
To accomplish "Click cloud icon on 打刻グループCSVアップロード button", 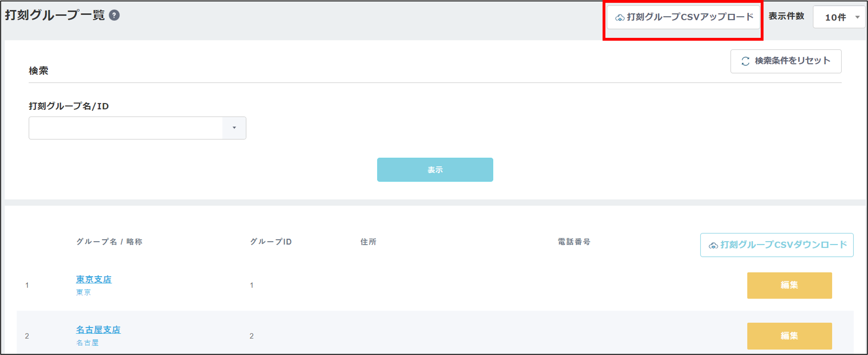I will 620,18.
